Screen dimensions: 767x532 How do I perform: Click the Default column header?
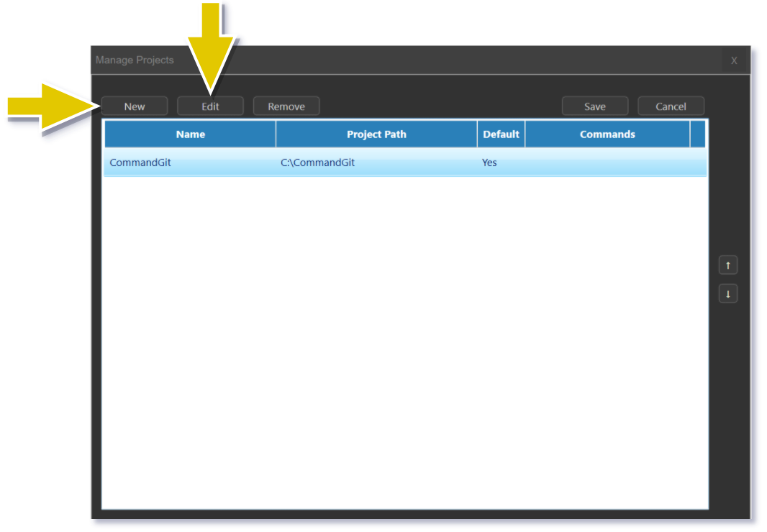point(501,134)
